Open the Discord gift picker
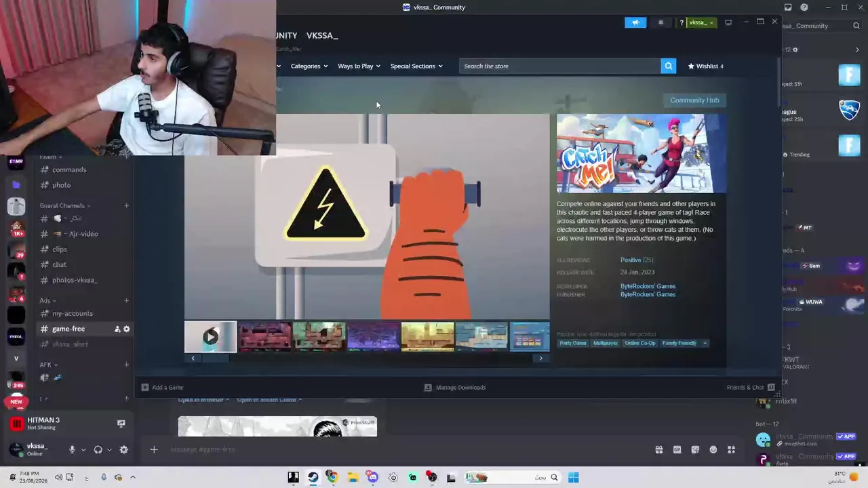 tap(658, 449)
